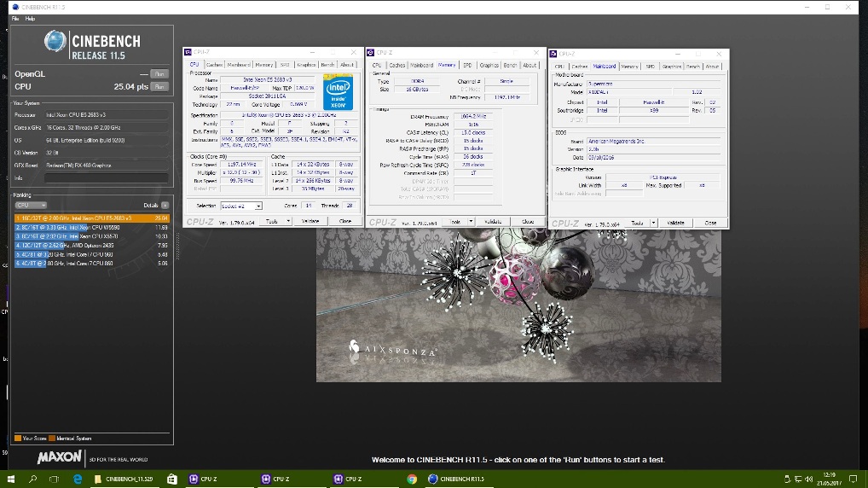
Task: Open Windows search from the taskbar
Action: [x=32, y=479]
